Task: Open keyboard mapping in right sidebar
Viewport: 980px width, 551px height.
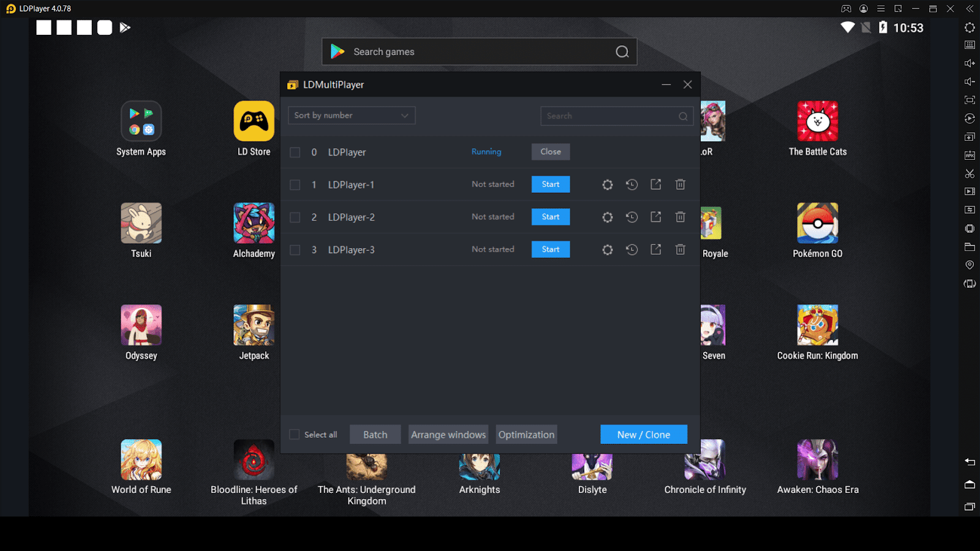Action: pyautogui.click(x=970, y=45)
